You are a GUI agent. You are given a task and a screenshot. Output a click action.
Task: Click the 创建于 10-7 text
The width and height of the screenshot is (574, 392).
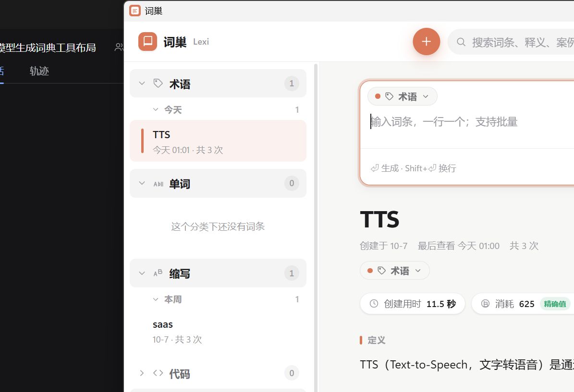pos(384,246)
